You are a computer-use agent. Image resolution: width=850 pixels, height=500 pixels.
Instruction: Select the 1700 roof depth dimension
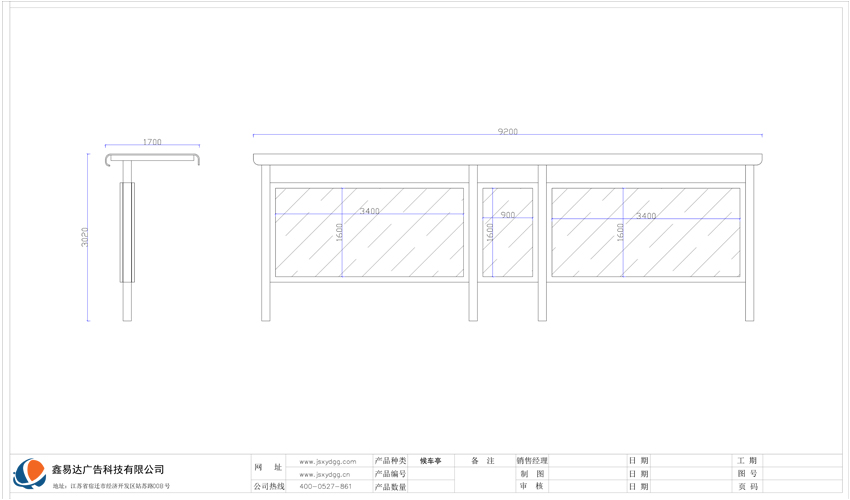(x=152, y=142)
